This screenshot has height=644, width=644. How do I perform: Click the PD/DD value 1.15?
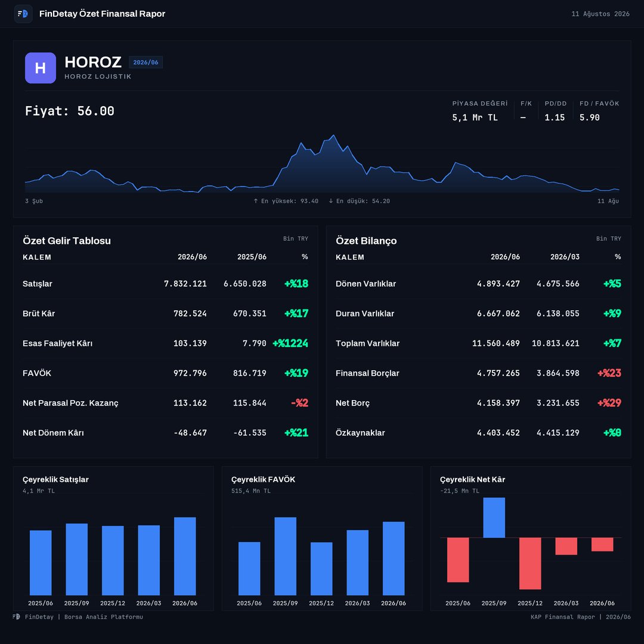click(555, 117)
